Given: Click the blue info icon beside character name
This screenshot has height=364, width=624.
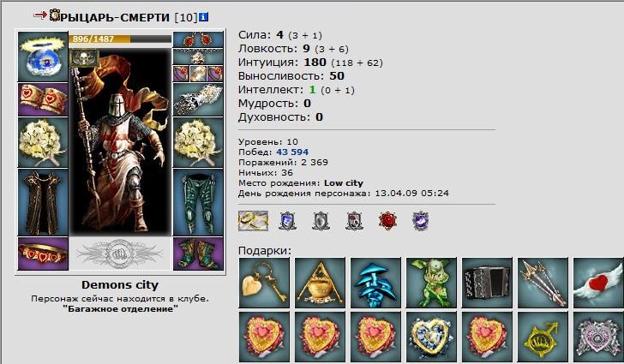Looking at the screenshot, I should coord(204,17).
